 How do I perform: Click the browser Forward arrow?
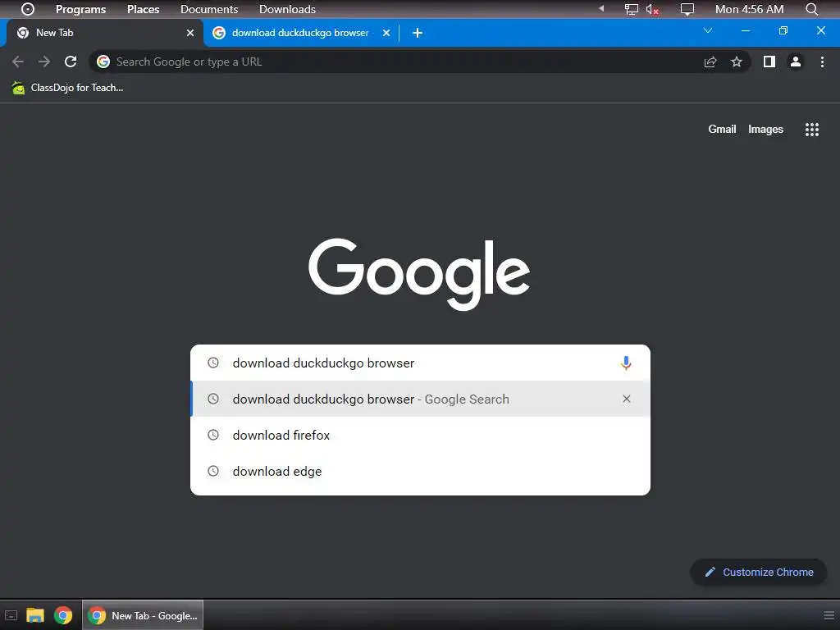click(44, 62)
